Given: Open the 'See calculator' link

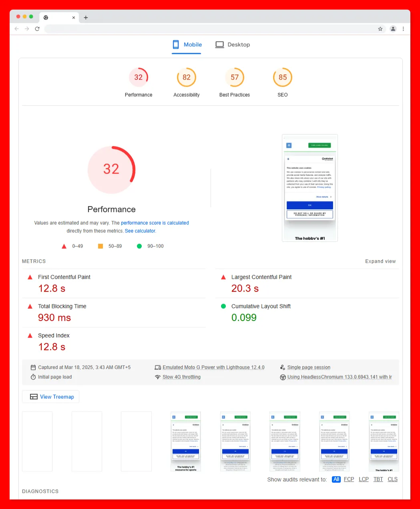Looking at the screenshot, I should tap(140, 231).
